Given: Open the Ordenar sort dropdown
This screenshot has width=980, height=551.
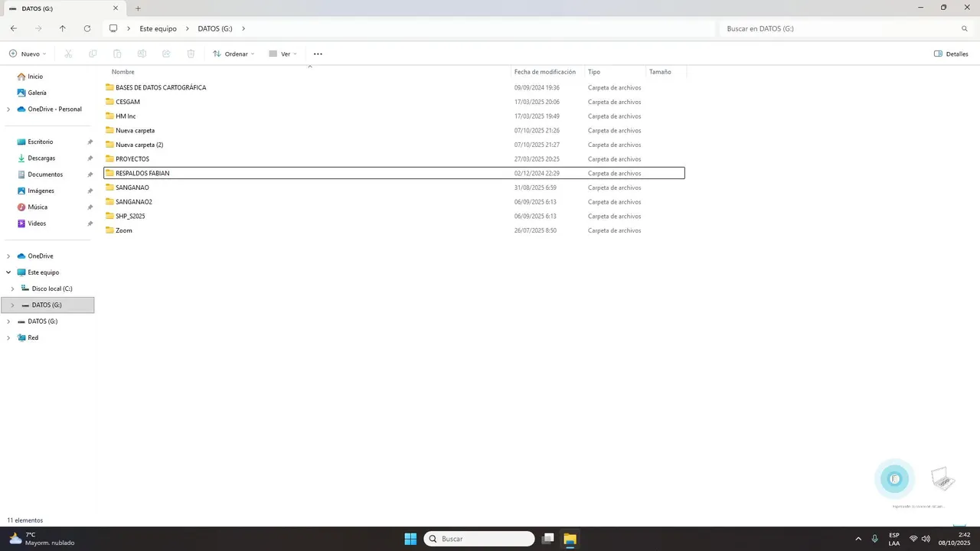Looking at the screenshot, I should coord(234,54).
